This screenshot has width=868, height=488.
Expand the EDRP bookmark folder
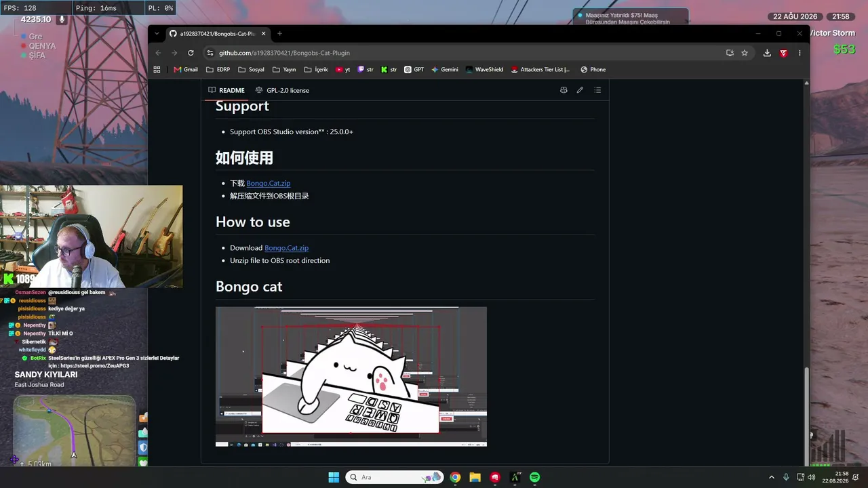218,69
